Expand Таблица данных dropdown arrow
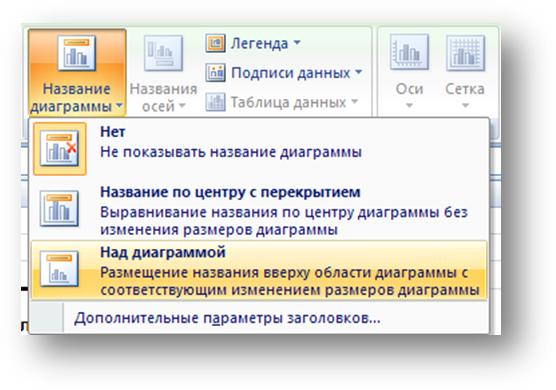 (x=355, y=102)
